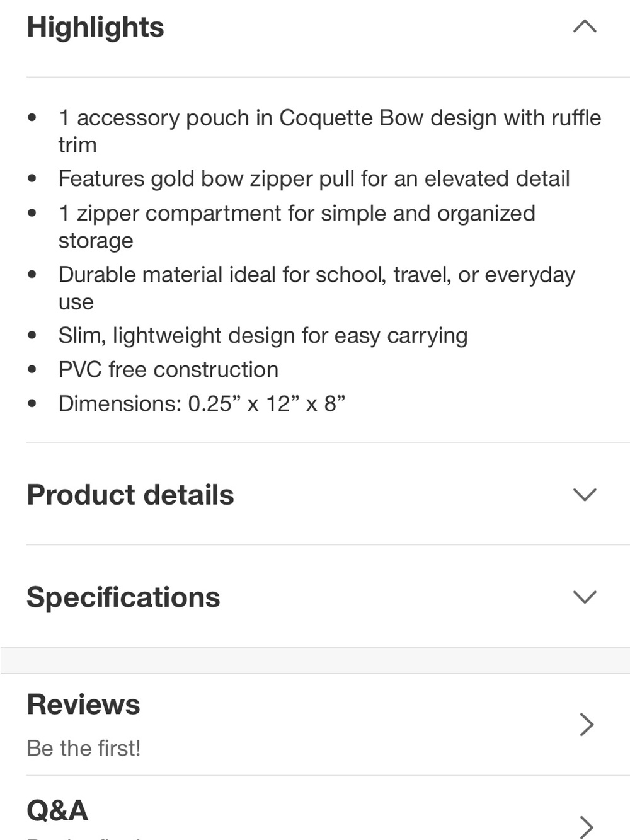Viewport: 630px width, 840px height.
Task: Open the Reviews section
Action: (315, 725)
